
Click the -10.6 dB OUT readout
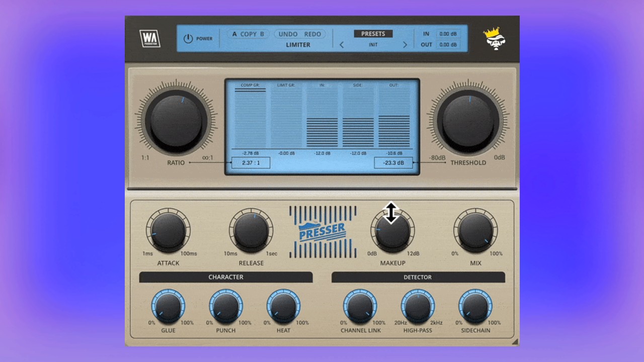394,153
